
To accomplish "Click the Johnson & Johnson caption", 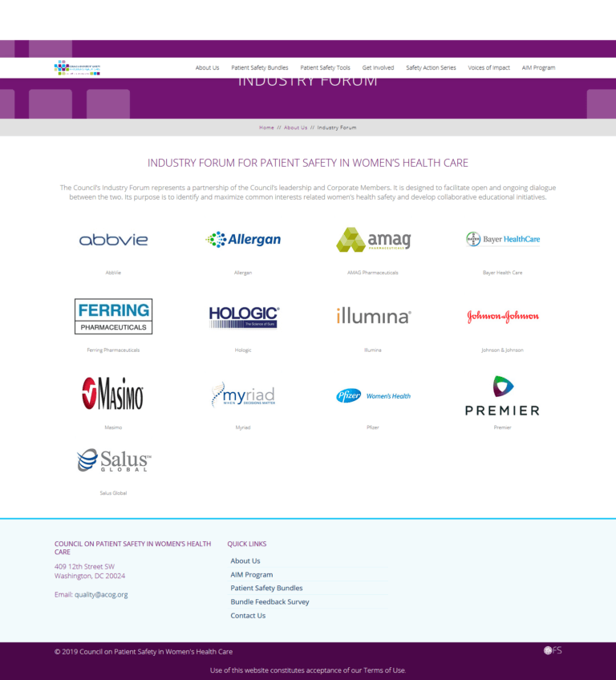I will (502, 350).
